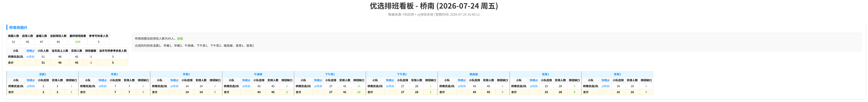Click the 盖帽人数 value 47
This screenshot has height=102, width=868.
[x=41, y=42]
